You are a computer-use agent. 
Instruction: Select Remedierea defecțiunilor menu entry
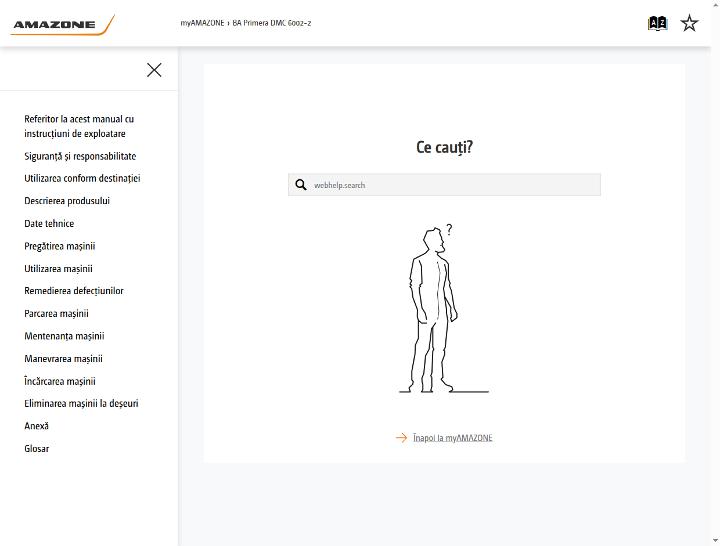pos(74,291)
